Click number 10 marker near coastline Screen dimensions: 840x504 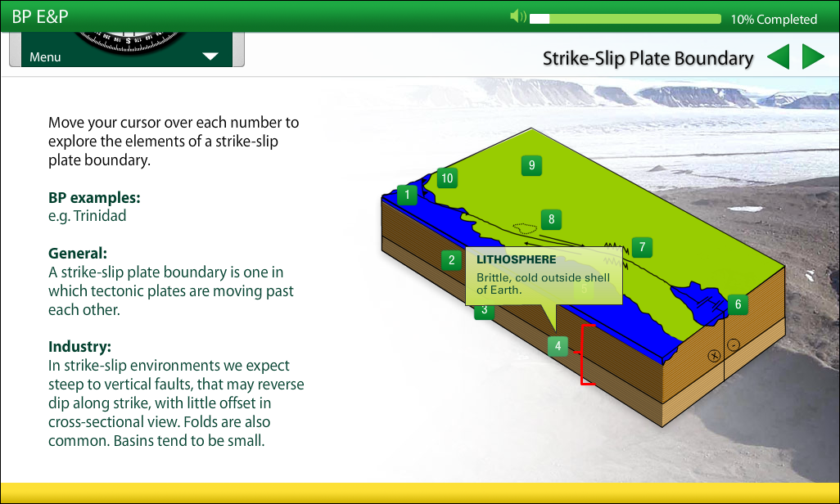[446, 178]
